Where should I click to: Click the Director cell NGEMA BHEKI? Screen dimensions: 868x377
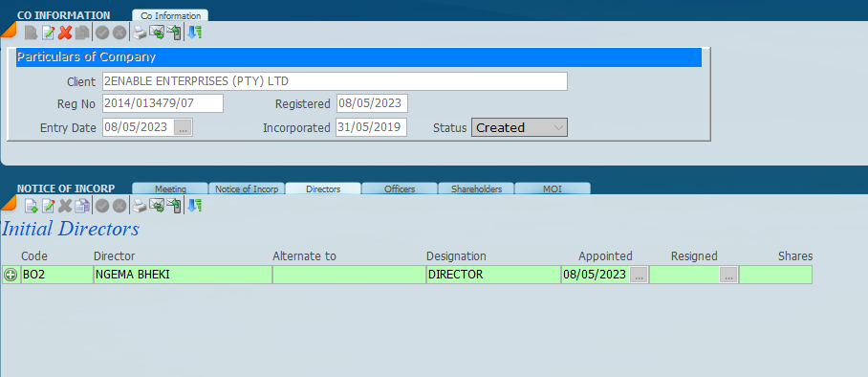click(x=183, y=275)
